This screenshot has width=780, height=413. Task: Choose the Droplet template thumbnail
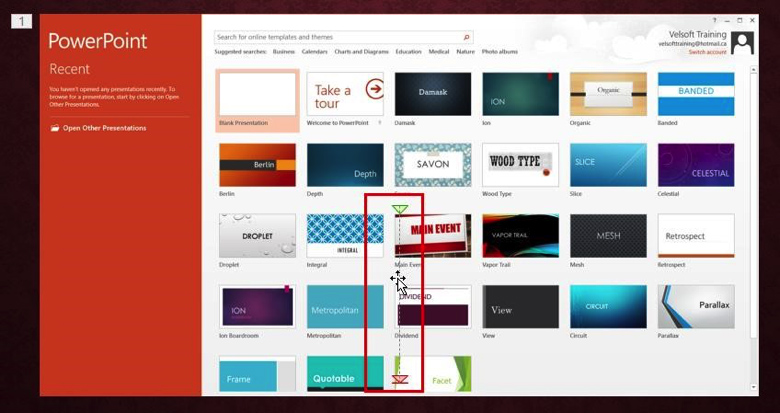[257, 236]
